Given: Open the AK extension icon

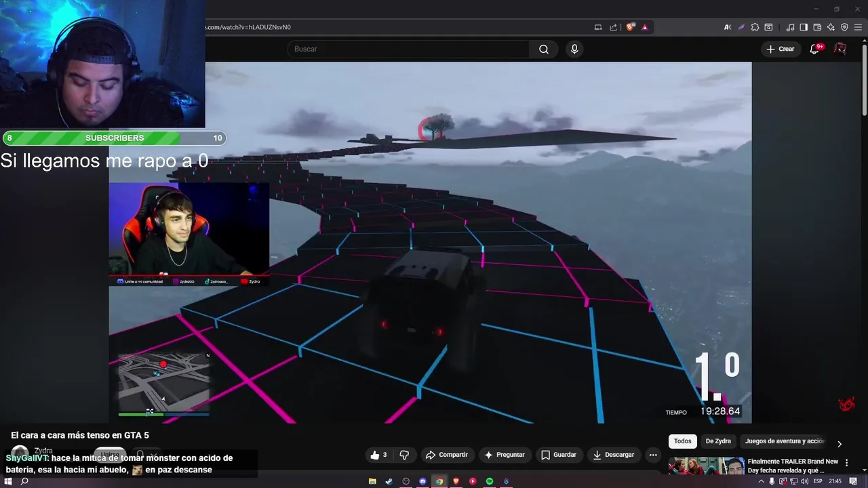Looking at the screenshot, I should point(728,27).
